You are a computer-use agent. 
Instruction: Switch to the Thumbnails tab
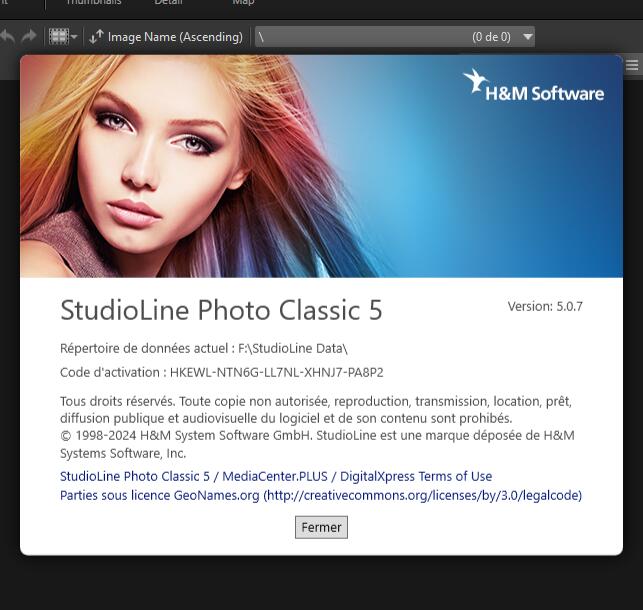click(x=94, y=2)
